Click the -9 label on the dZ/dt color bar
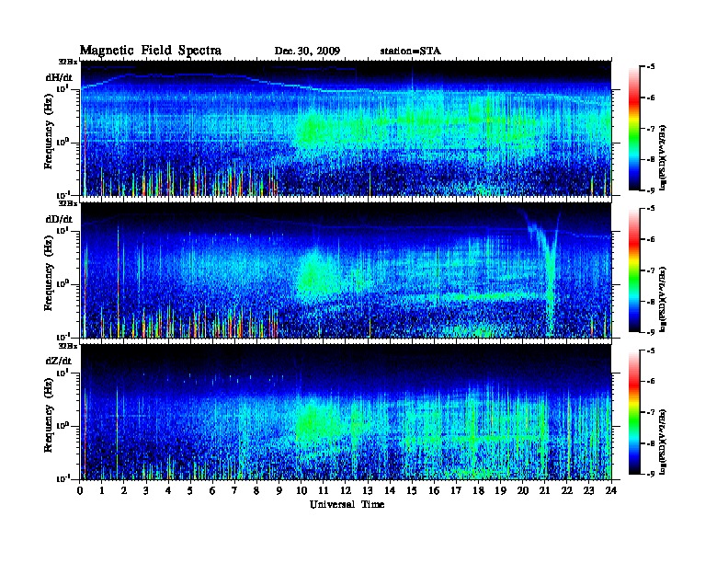This screenshot has height=563, width=728. pyautogui.click(x=650, y=474)
